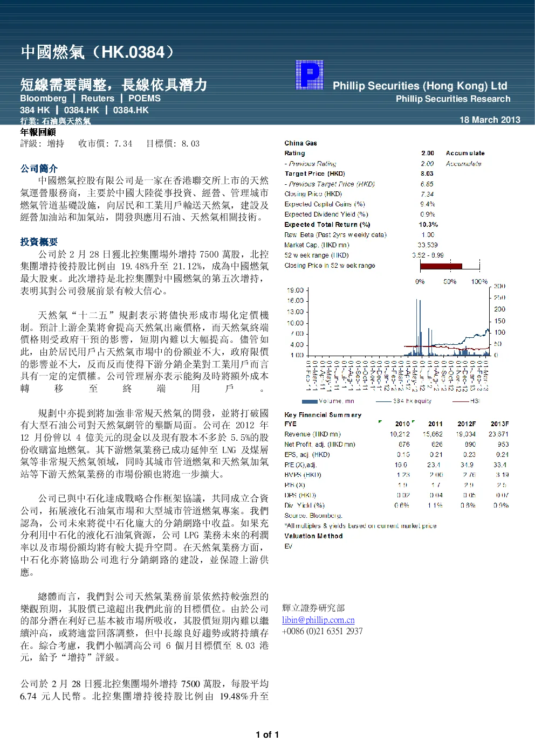Click the HSI legend entry

coord(466,401)
